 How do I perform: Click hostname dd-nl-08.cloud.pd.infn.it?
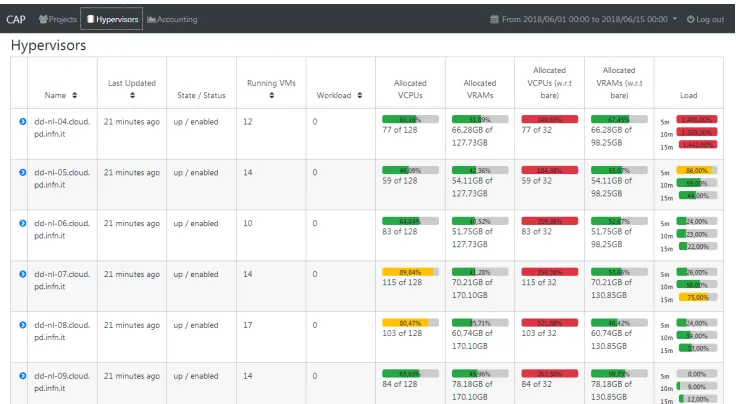[x=62, y=331]
